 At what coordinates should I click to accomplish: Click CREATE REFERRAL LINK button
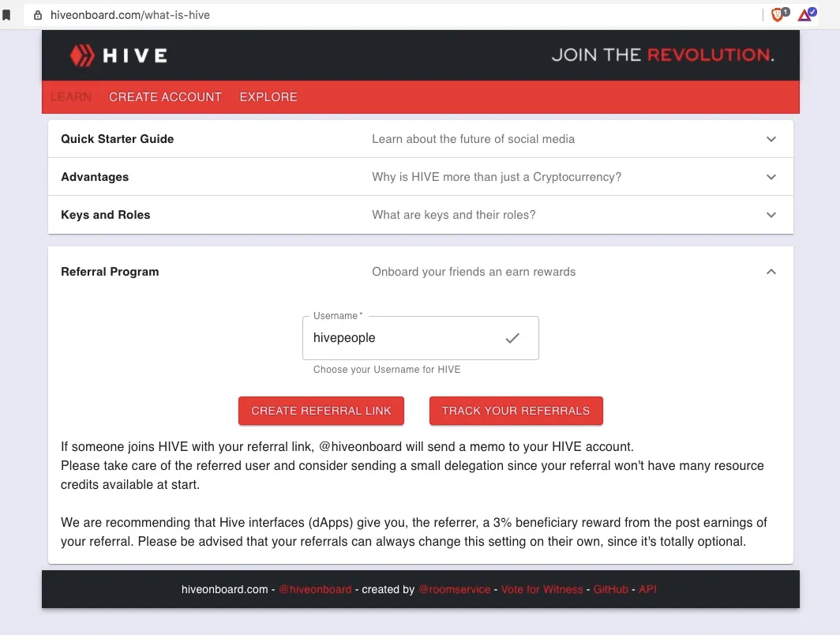pyautogui.click(x=321, y=411)
